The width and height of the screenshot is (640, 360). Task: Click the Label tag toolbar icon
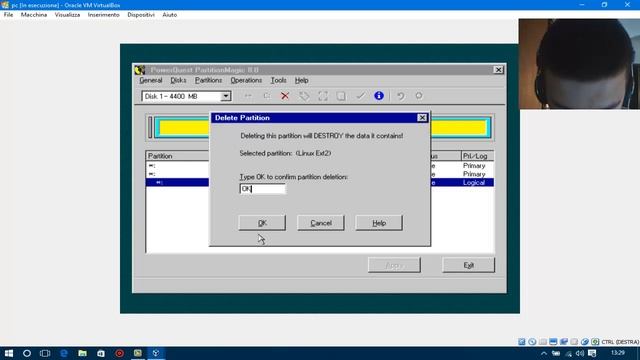point(304,96)
